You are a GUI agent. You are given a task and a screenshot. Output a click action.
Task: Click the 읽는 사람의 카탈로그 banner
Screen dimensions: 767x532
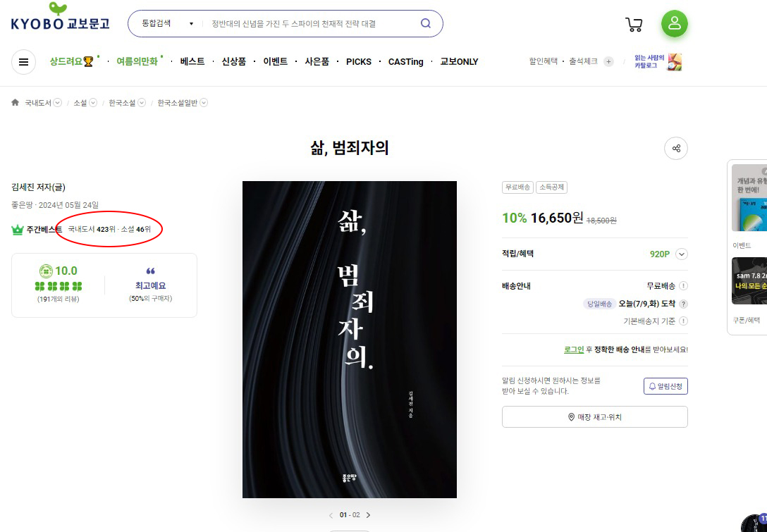click(x=658, y=61)
